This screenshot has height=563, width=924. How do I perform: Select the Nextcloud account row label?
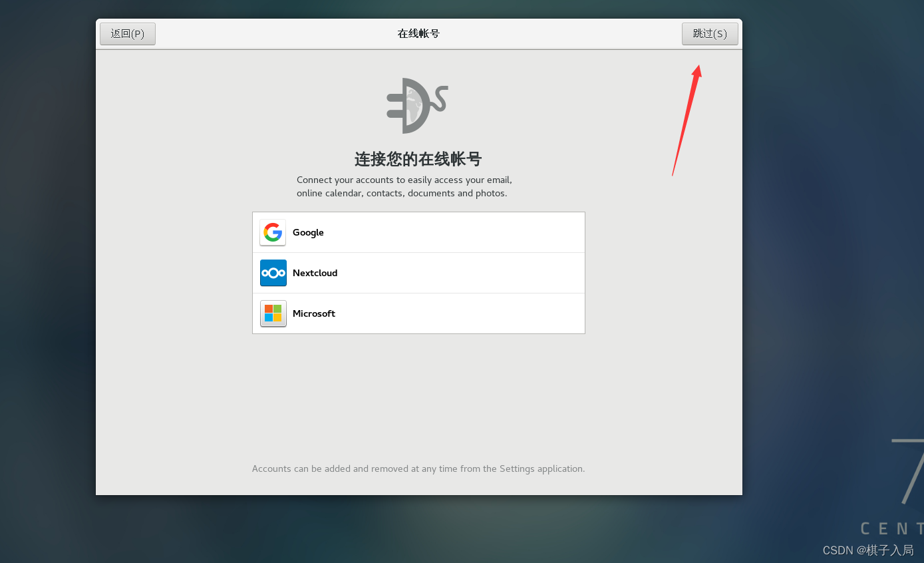click(x=315, y=273)
